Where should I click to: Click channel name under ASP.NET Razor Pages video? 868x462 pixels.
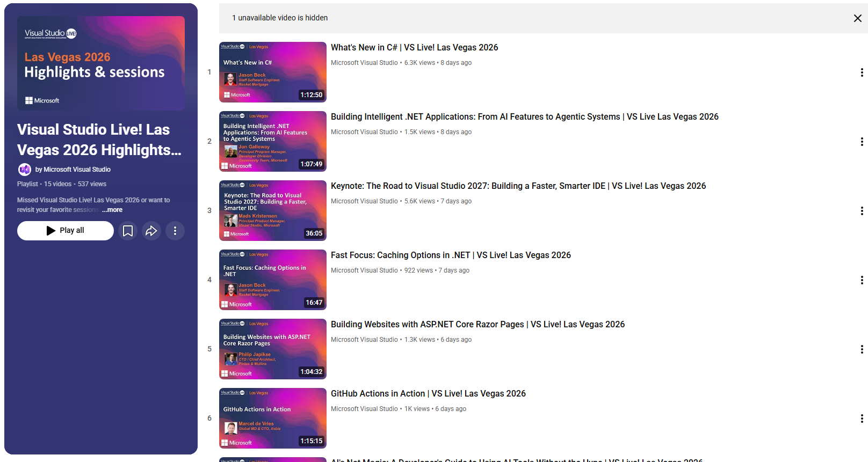pyautogui.click(x=364, y=340)
